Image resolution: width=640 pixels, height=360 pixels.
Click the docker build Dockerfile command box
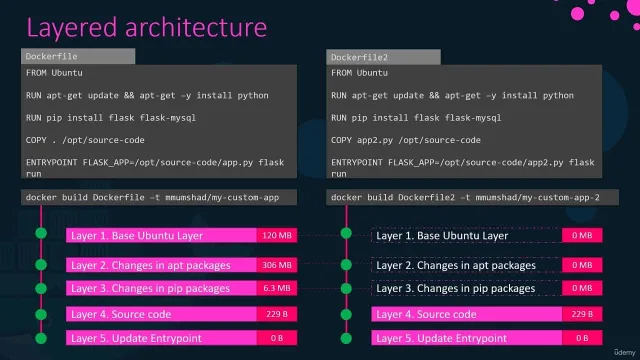click(159, 197)
